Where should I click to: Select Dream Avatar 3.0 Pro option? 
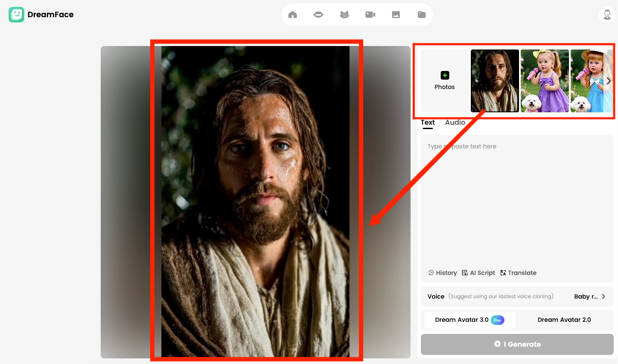point(470,320)
